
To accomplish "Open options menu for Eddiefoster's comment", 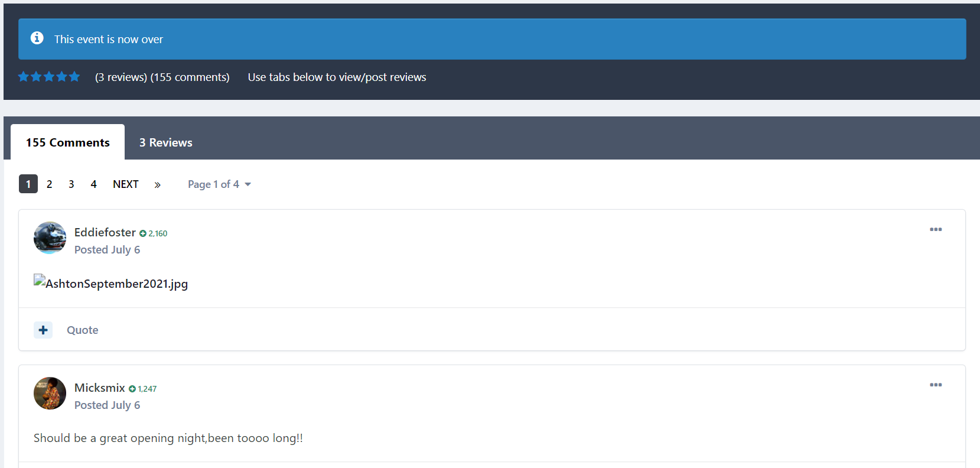I will pyautogui.click(x=936, y=229).
